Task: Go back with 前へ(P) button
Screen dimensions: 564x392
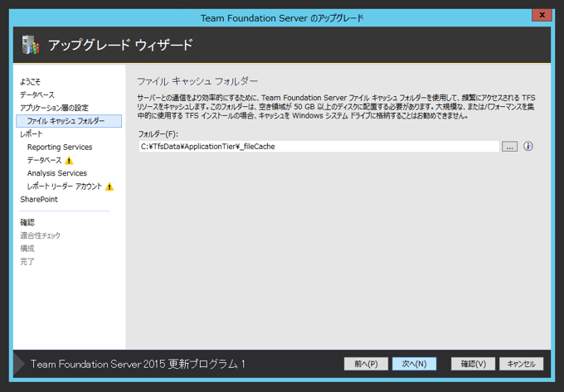Action: pos(366,364)
